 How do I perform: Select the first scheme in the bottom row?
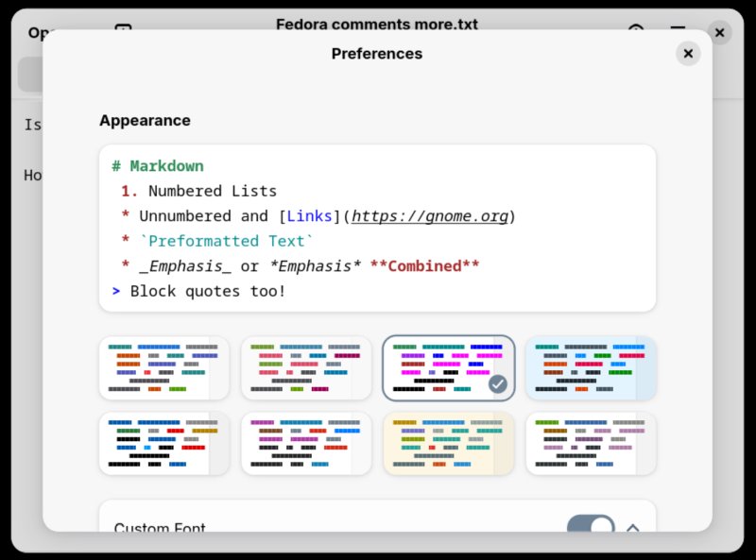click(x=163, y=444)
